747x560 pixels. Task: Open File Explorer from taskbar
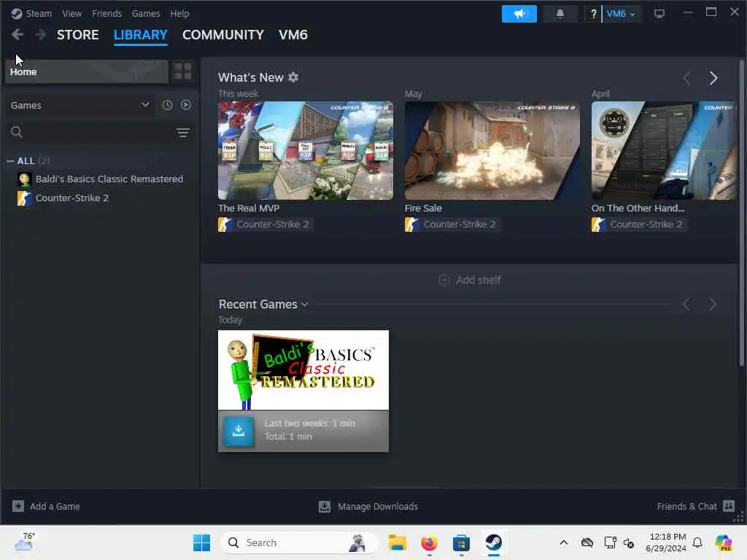click(397, 542)
